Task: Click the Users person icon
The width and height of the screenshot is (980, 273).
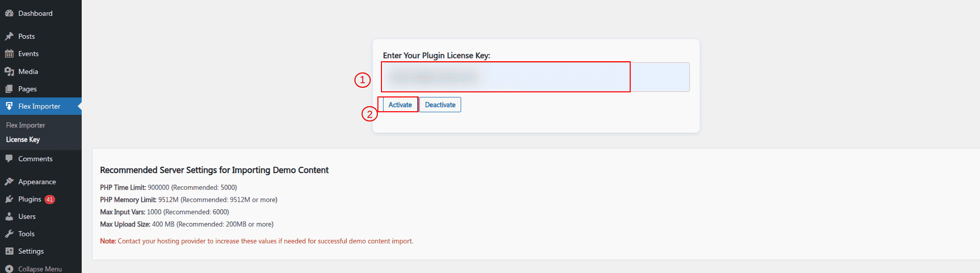Action: [9, 216]
